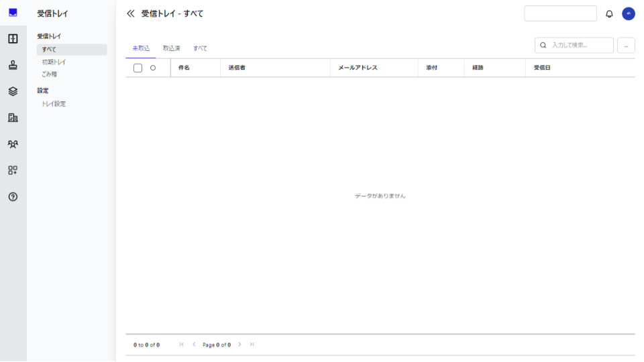Click the 'Page 0 of 0' text

coord(217,345)
